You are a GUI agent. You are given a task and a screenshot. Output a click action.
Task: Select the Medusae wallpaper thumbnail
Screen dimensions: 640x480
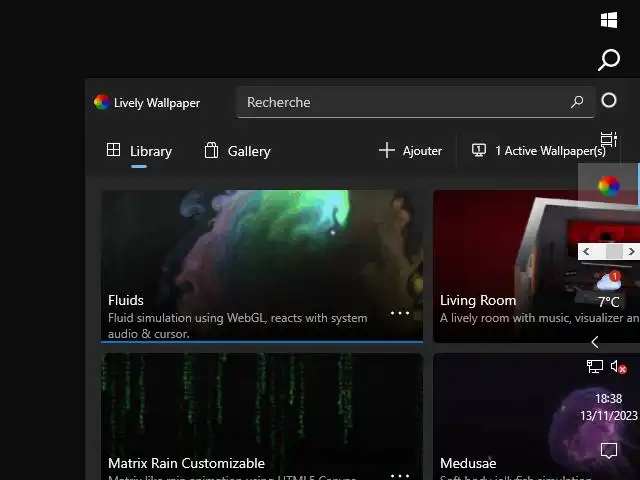coord(536,416)
